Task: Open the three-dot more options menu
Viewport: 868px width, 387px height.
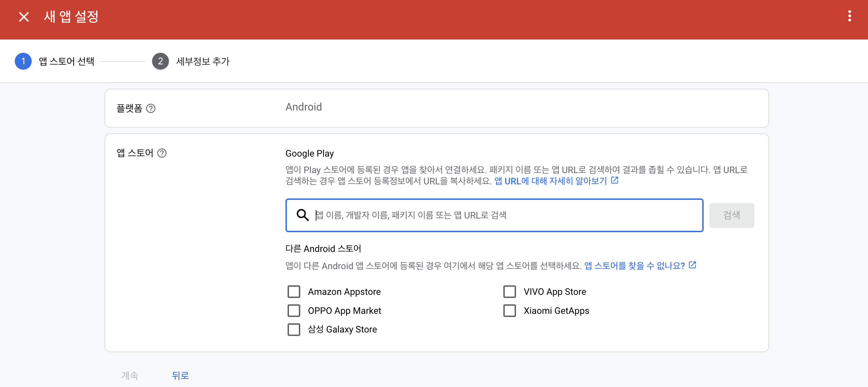Action: pyautogui.click(x=849, y=16)
